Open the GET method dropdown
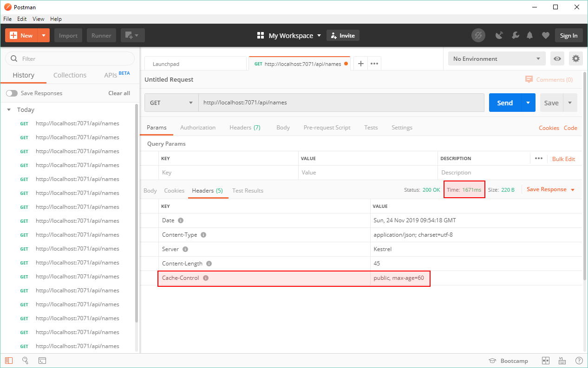Viewport: 588px width, 368px height. coord(171,103)
